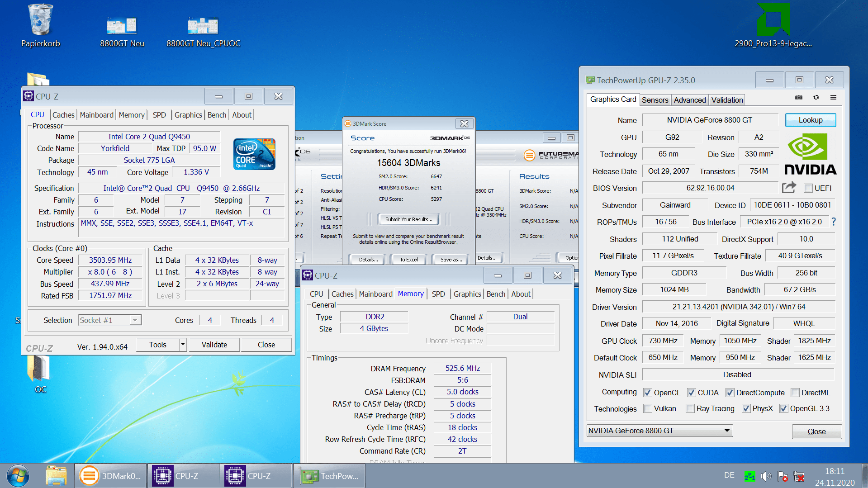Click the Close button in top CPU-Z window
The image size is (868, 488).
[x=266, y=345]
